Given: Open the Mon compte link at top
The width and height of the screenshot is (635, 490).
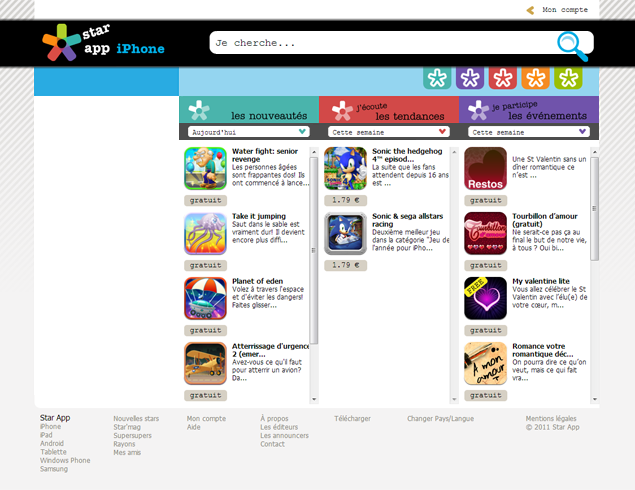Looking at the screenshot, I should pos(565,10).
